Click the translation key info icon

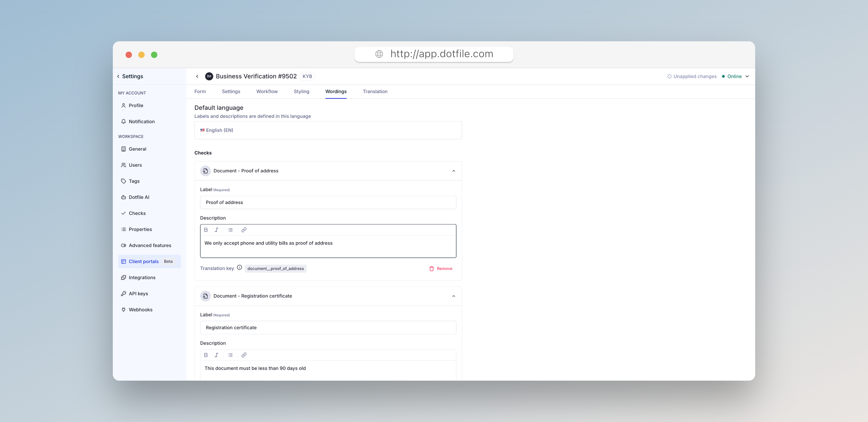(239, 267)
